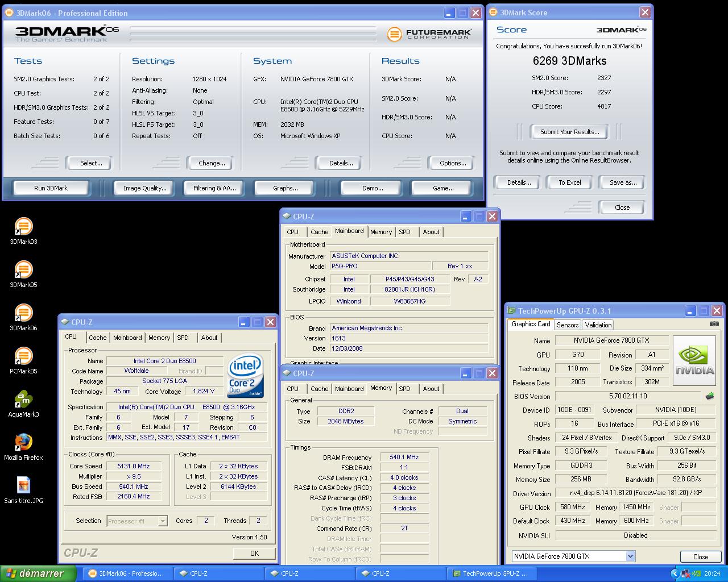Click the GPU-Z BIOS Version field
The height and width of the screenshot is (582, 728).
[628, 396]
